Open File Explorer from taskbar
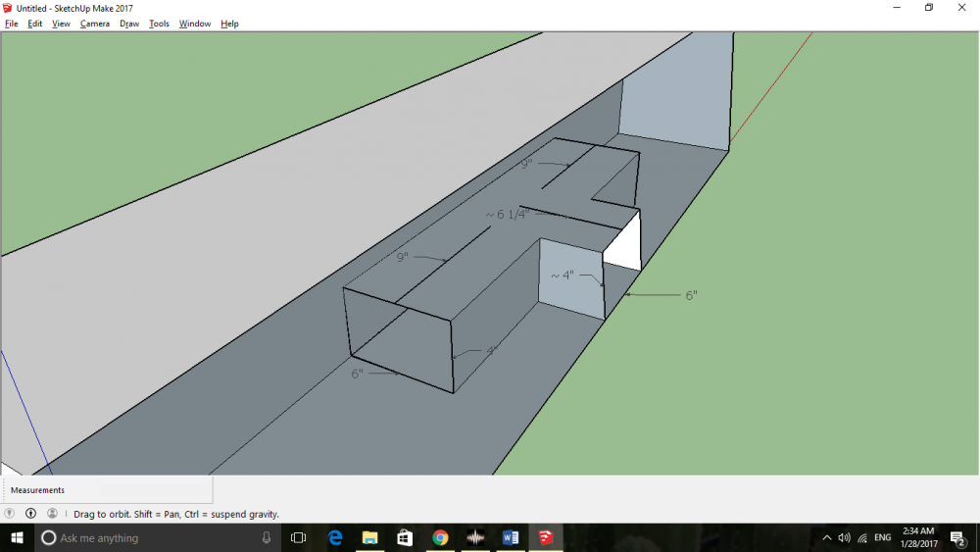980x552 pixels. click(x=370, y=537)
